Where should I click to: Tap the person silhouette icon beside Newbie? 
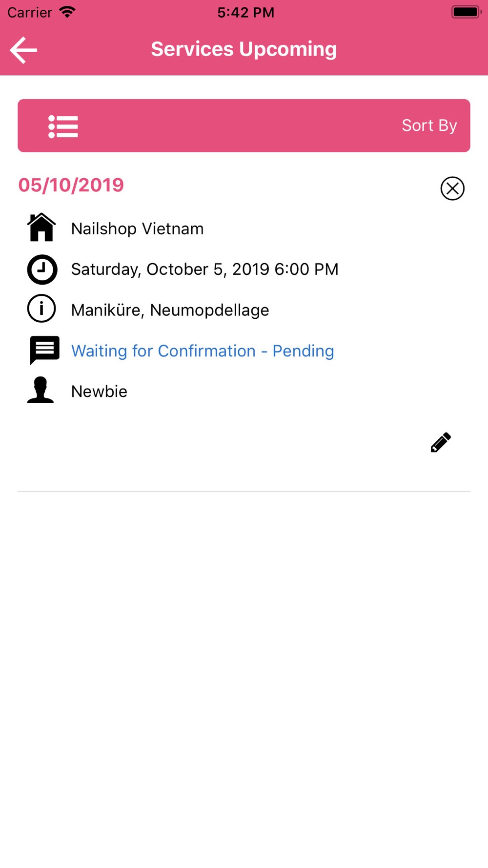pos(41,390)
